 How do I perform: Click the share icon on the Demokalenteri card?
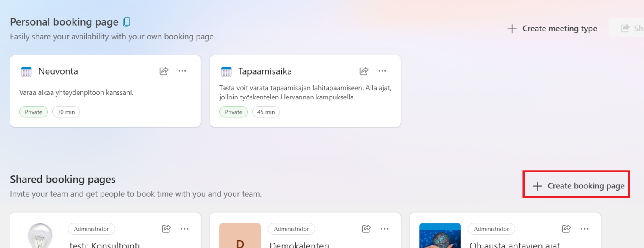pos(366,229)
